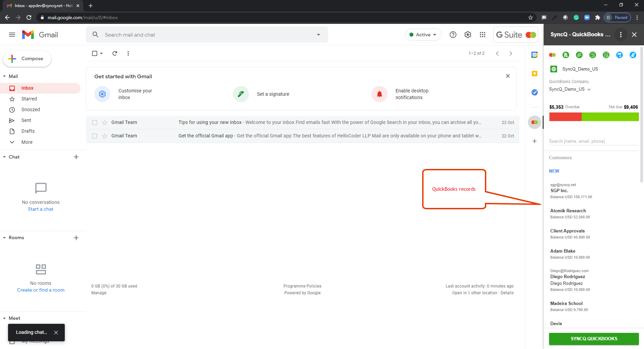Show search options dropdown in search bar

tap(318, 35)
